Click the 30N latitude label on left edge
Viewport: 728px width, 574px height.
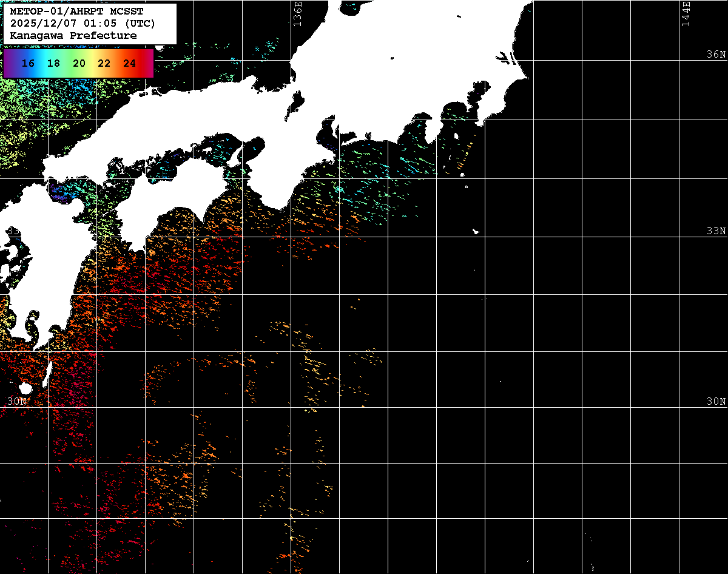pyautogui.click(x=17, y=402)
